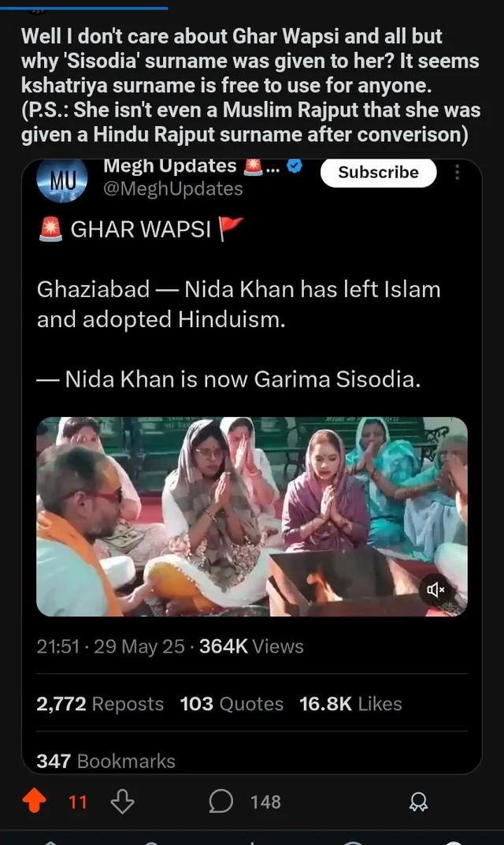Click the 364K Views count
This screenshot has height=845, width=504.
click(x=251, y=646)
